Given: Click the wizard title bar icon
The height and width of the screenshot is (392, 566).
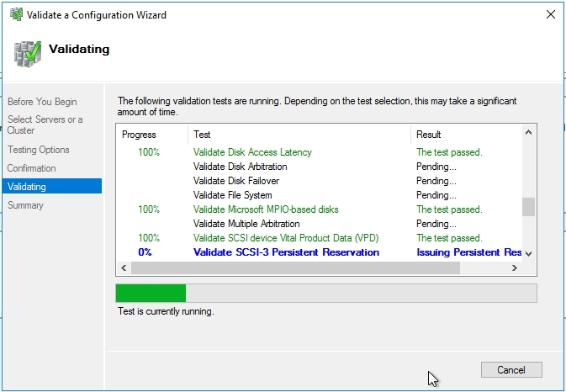Looking at the screenshot, I should click(16, 14).
